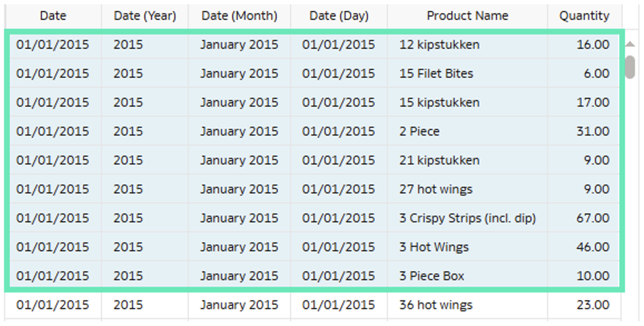The image size is (644, 326).
Task: Select the 15 kipstukken product cell
Action: 439,102
